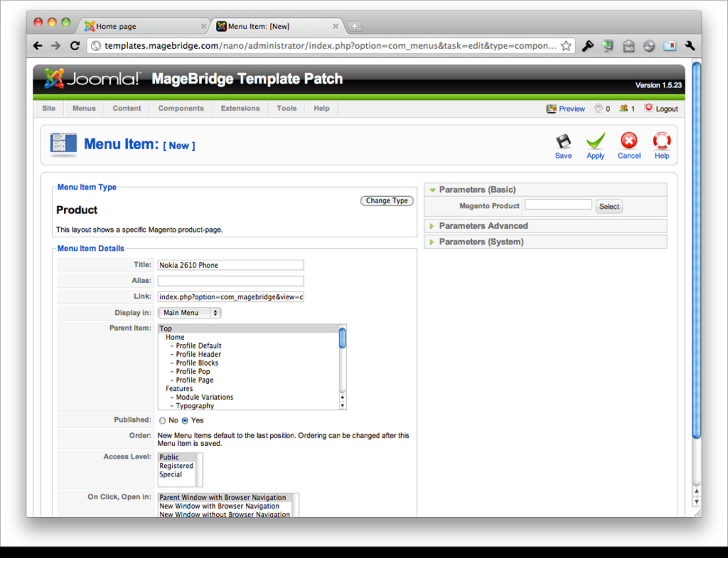Open the Components menu

click(x=181, y=108)
